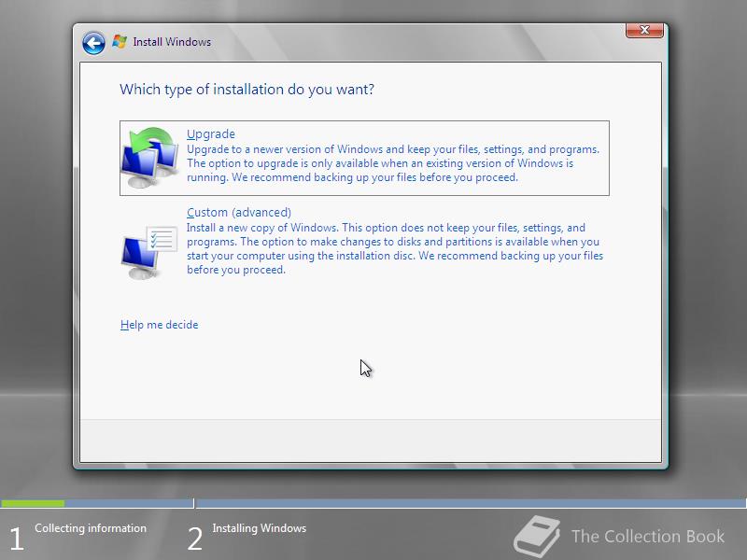
Task: Click the Upgrade computers icon with green arrow
Action: pos(149,158)
